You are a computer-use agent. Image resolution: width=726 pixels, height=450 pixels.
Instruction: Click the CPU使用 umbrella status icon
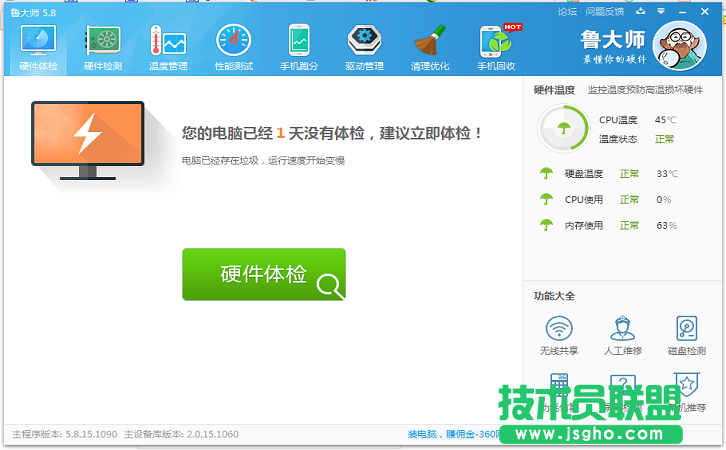click(x=546, y=200)
